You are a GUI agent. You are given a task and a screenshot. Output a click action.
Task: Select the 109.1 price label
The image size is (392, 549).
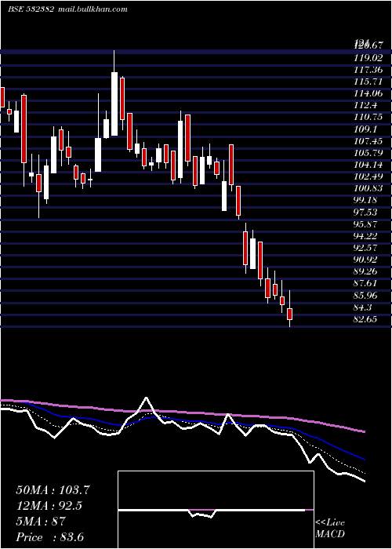[365, 129]
